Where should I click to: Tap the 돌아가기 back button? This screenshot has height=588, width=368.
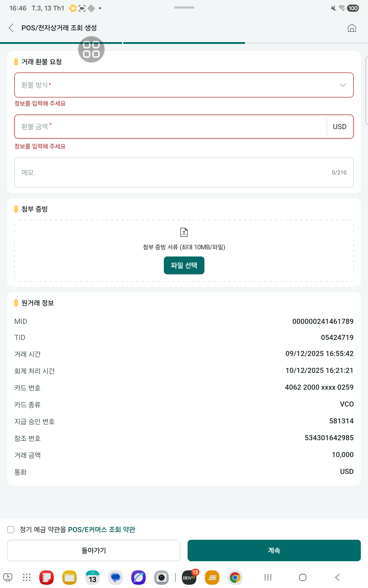click(94, 550)
